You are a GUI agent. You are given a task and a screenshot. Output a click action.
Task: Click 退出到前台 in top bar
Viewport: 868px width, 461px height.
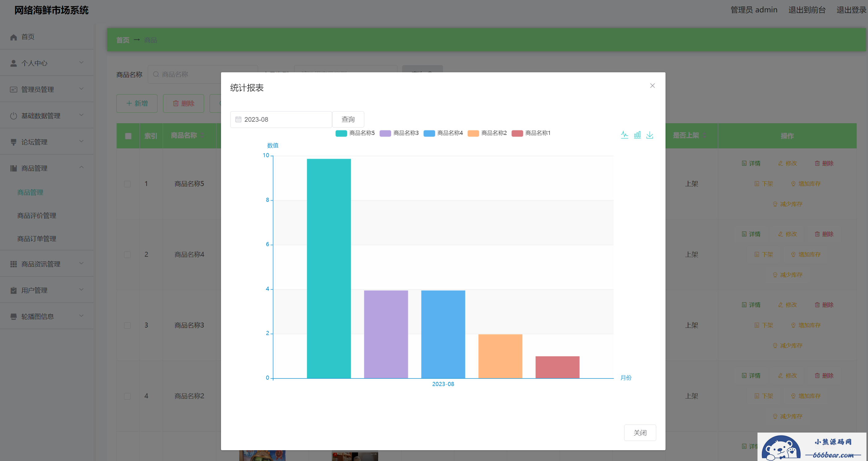coord(807,10)
